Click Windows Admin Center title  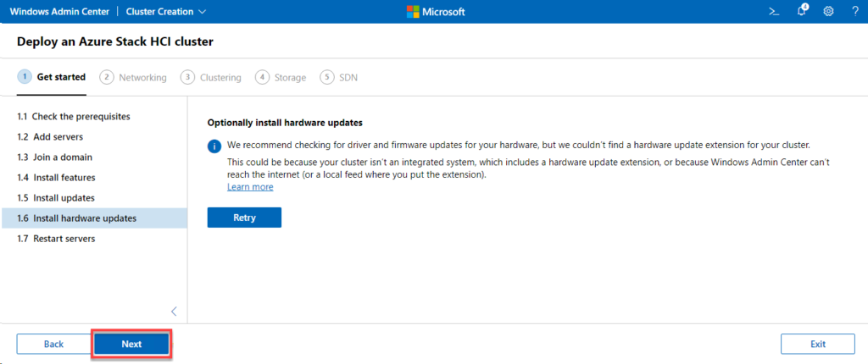(x=59, y=12)
